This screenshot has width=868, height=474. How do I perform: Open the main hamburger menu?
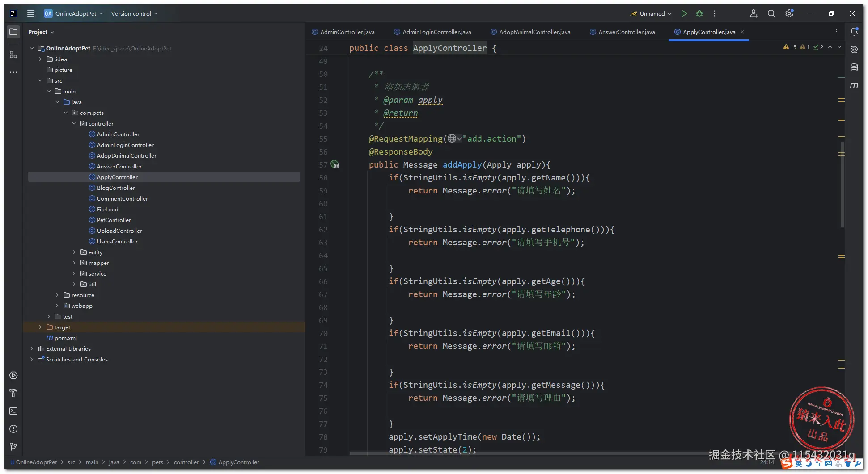point(31,13)
